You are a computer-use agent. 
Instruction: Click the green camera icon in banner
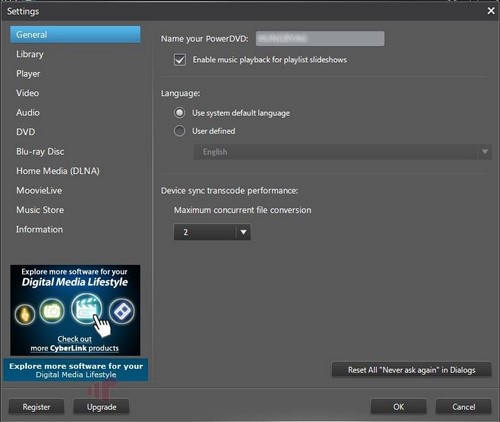(52, 311)
